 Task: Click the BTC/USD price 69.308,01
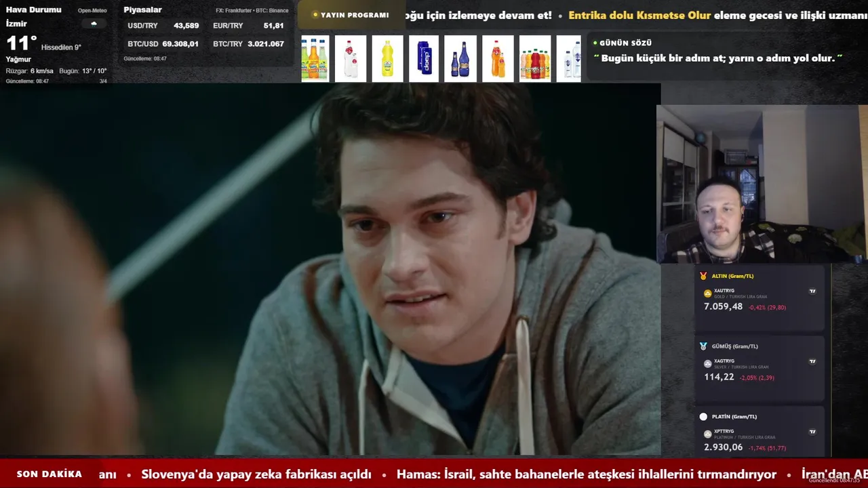coord(180,43)
